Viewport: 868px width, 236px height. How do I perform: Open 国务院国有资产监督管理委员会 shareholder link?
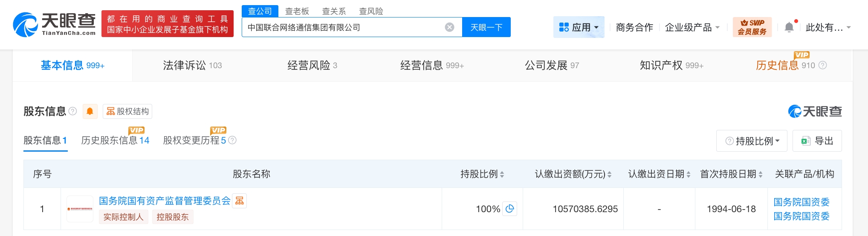coord(165,201)
